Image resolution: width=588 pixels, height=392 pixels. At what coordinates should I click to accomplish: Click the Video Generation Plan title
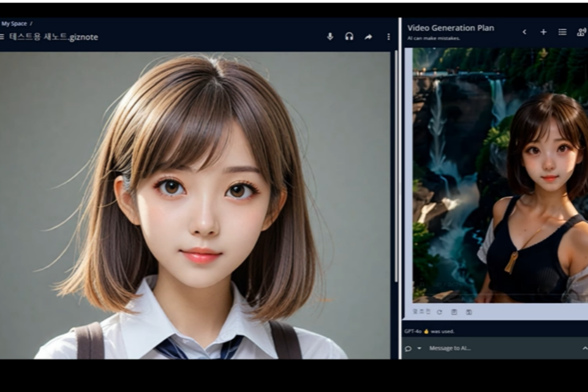click(x=450, y=28)
